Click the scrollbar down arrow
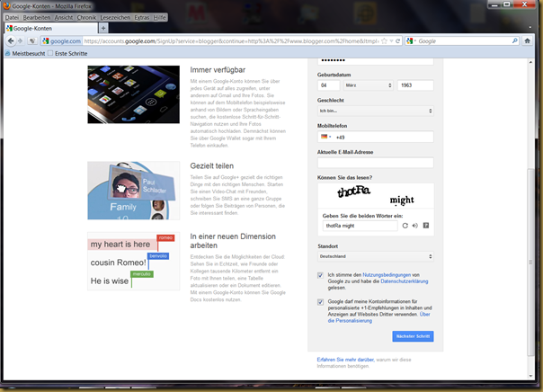Image resolution: width=543 pixels, height=392 pixels. [x=530, y=376]
